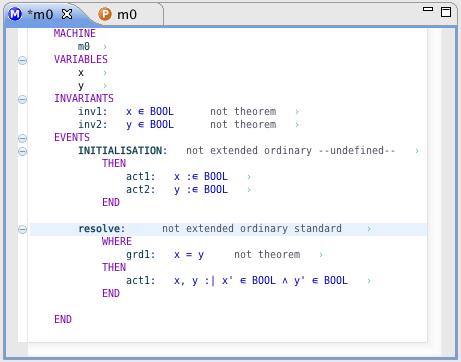Click comment arrow after y :∈ BOOL action
Image resolution: width=461 pixels, height=362 pixels.
click(x=249, y=190)
